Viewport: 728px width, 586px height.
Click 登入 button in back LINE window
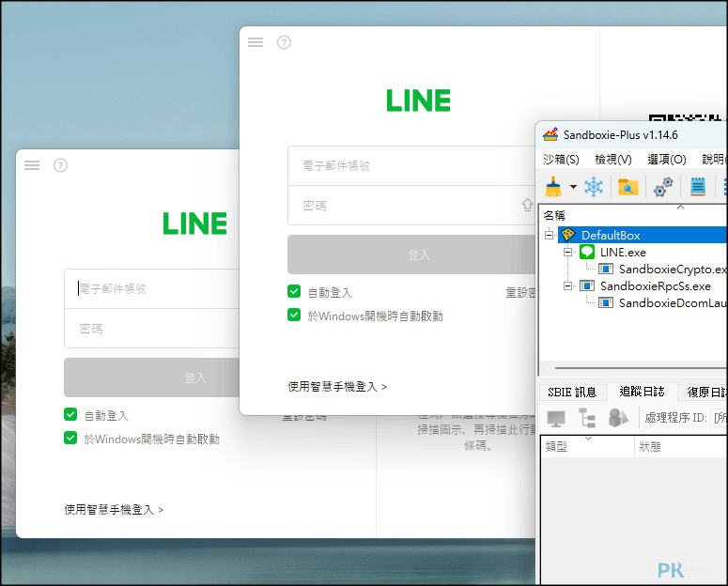pyautogui.click(x=151, y=378)
